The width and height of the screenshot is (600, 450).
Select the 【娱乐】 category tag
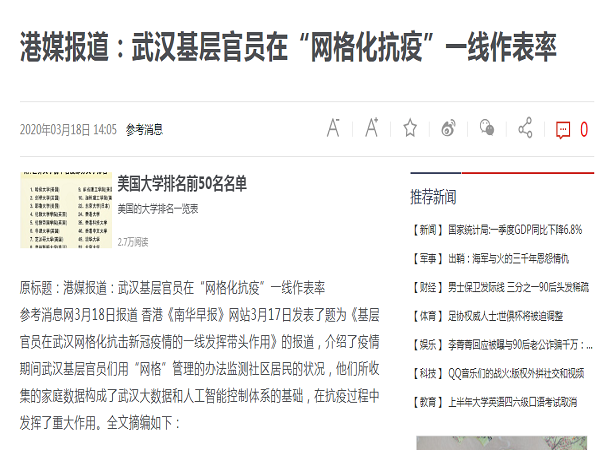coord(427,345)
